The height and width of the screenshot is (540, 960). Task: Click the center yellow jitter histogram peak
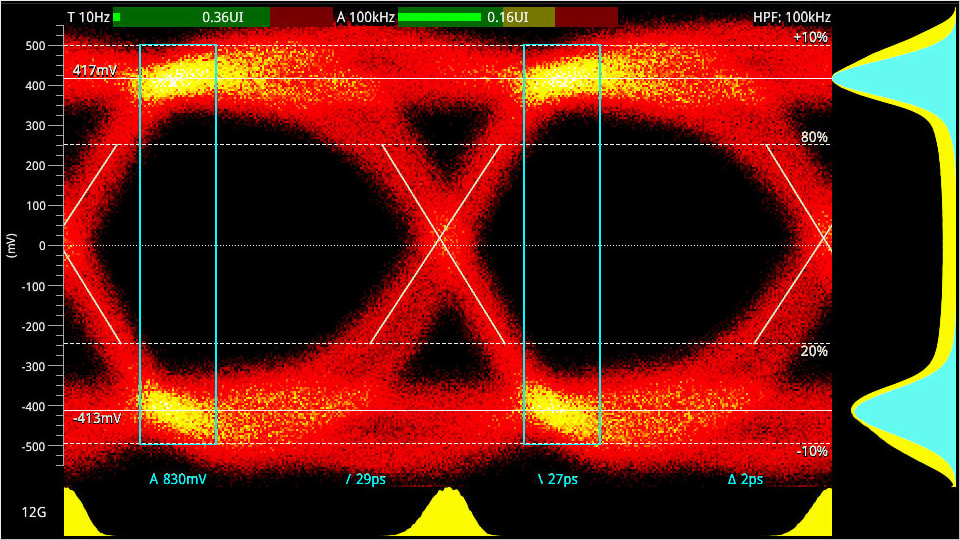tap(449, 512)
